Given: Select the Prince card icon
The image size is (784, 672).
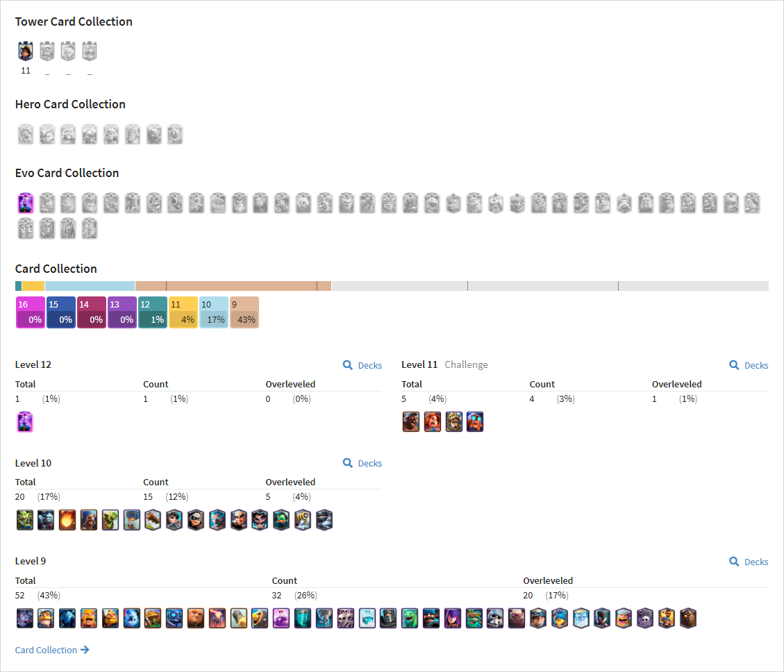Looking at the screenshot, I should click(x=454, y=421).
